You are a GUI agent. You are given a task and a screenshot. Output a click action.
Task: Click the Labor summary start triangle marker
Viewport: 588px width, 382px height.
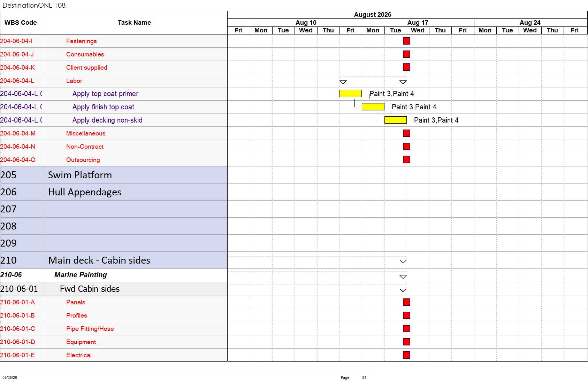[343, 82]
